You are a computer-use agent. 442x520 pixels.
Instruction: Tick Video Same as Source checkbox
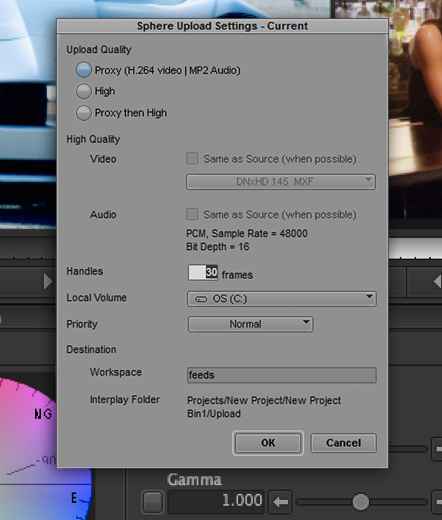coord(192,159)
